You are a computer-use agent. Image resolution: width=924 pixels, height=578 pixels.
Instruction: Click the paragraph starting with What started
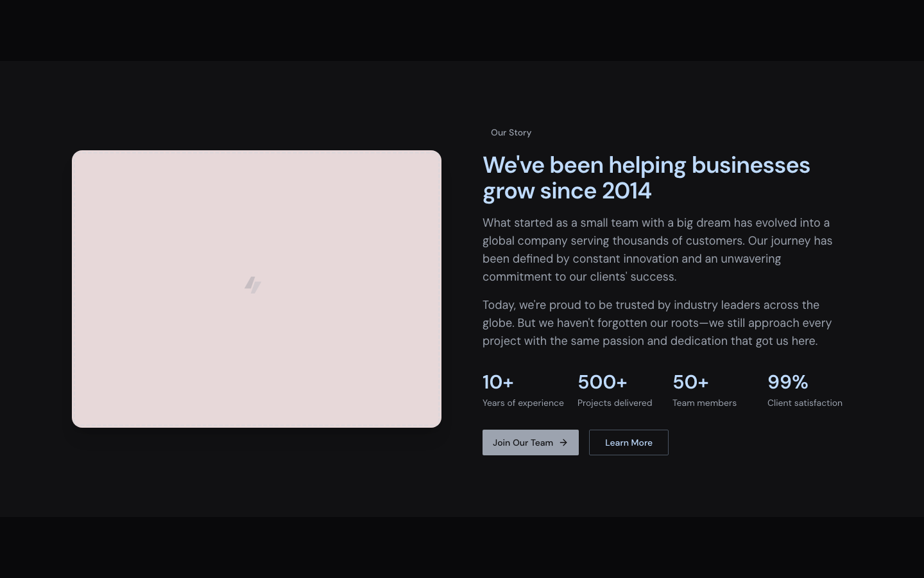click(657, 250)
